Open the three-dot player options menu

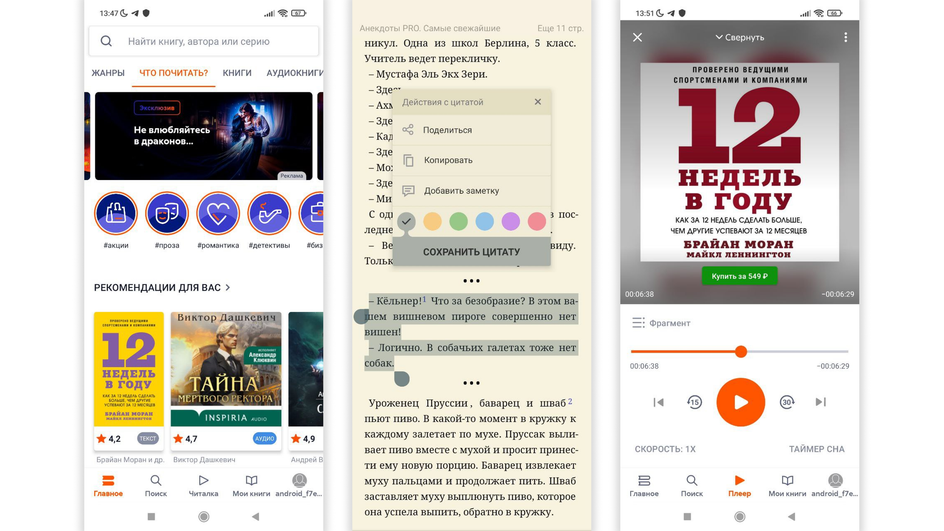pos(845,37)
